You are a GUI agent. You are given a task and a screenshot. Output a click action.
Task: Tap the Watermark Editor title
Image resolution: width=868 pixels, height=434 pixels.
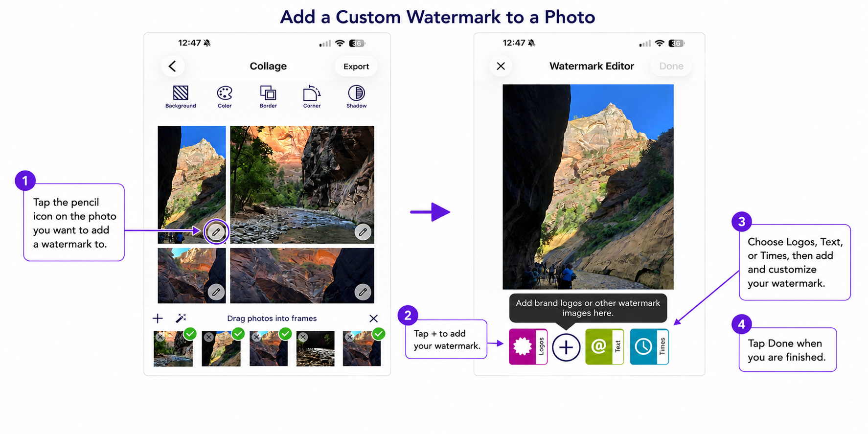coord(592,66)
